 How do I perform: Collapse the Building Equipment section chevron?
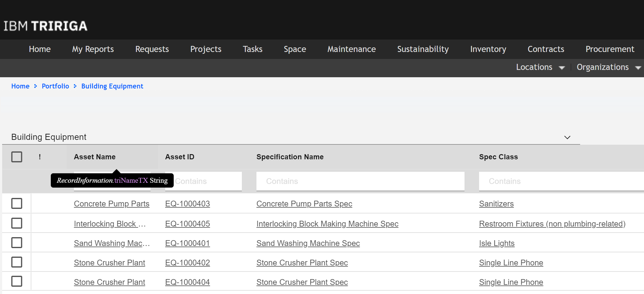(567, 137)
